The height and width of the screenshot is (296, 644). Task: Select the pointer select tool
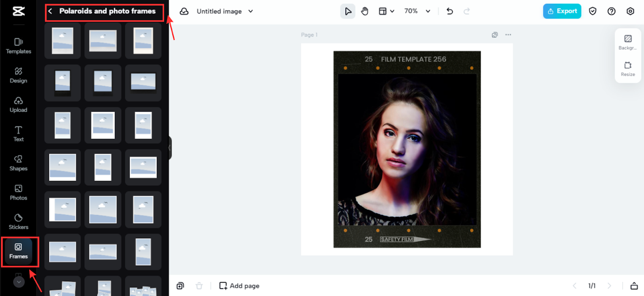pyautogui.click(x=348, y=11)
